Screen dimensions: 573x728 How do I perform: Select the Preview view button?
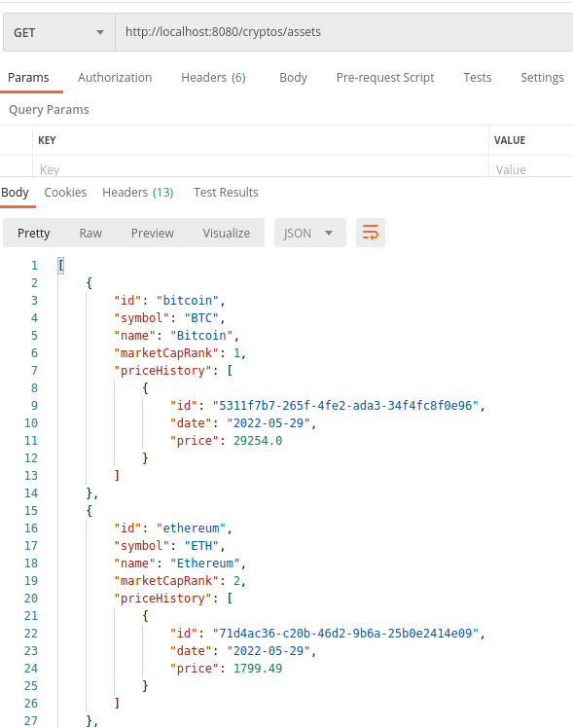coord(152,233)
